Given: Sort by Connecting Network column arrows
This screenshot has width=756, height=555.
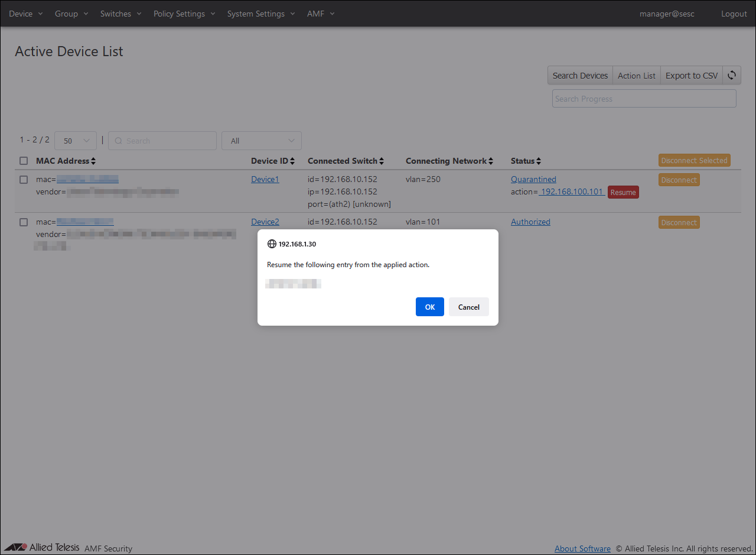Looking at the screenshot, I should pyautogui.click(x=491, y=161).
